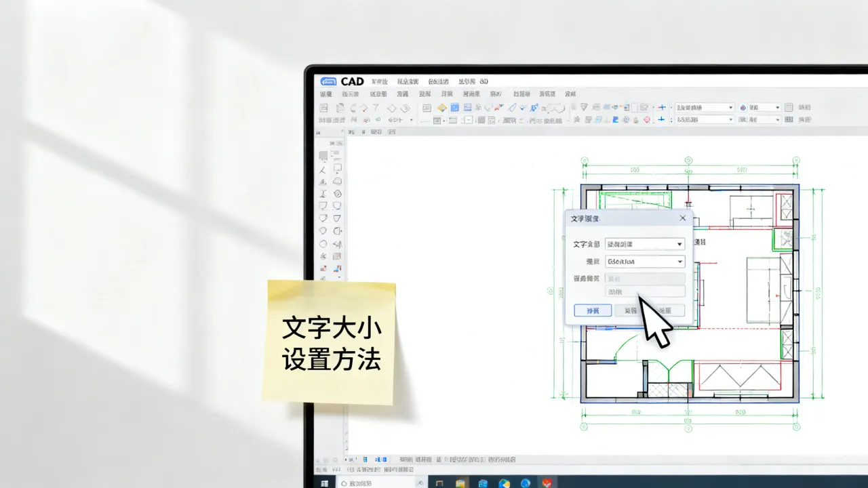
Task: Launch Microsoft Store from the taskbar
Action: [483, 483]
